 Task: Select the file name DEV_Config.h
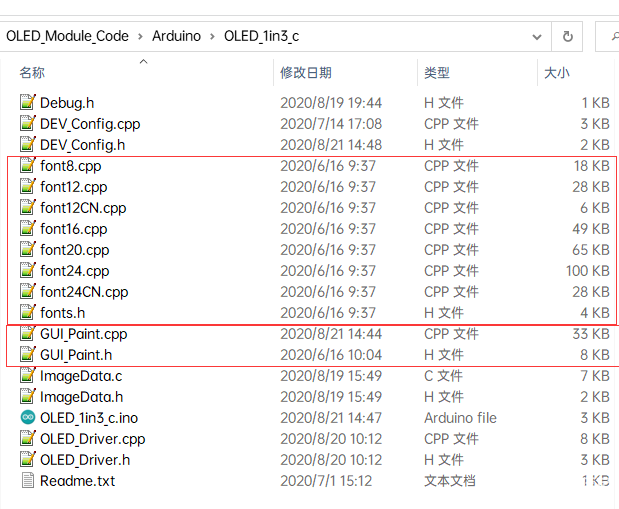(x=83, y=145)
